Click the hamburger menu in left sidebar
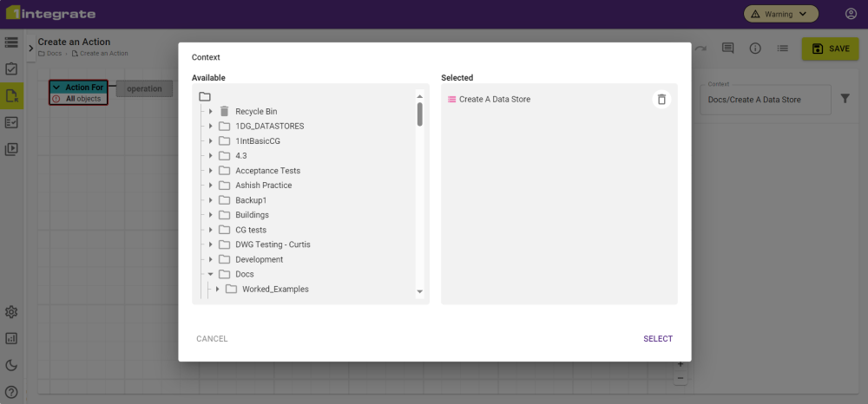The height and width of the screenshot is (404, 868). (x=11, y=42)
